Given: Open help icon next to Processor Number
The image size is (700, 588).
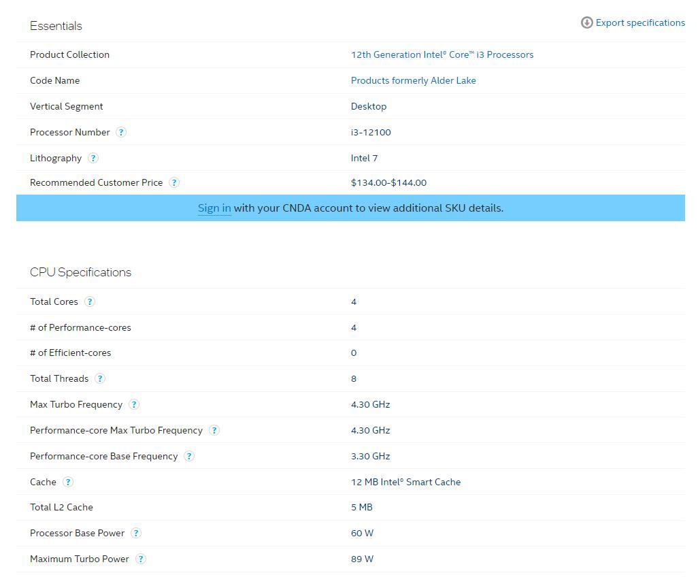Looking at the screenshot, I should coord(121,132).
